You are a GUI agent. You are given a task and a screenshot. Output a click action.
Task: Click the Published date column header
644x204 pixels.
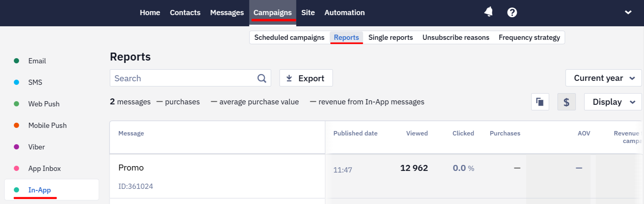coord(355,133)
